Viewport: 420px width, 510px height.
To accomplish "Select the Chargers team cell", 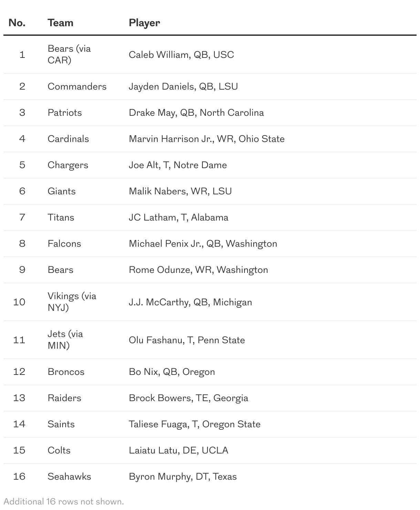I will pos(68,165).
